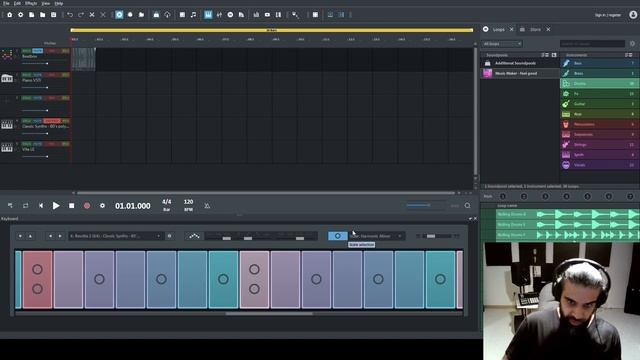Open the File menu
640x360 pixels.
pos(6,3)
